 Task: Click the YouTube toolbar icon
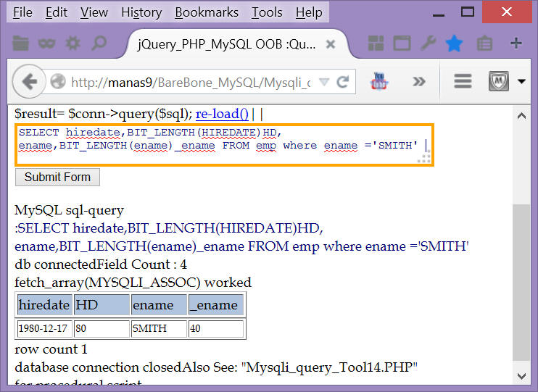(x=379, y=81)
